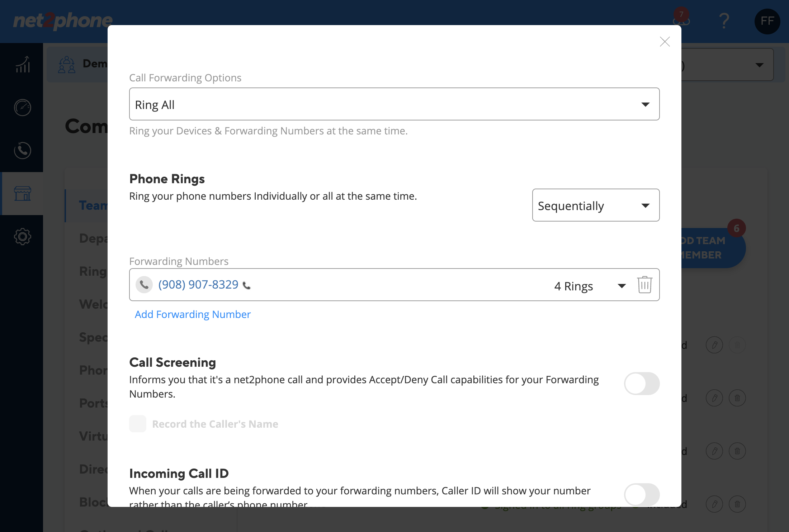Image resolution: width=789 pixels, height=532 pixels.
Task: Turn on the Incoming Call ID toggle
Action: (x=642, y=495)
